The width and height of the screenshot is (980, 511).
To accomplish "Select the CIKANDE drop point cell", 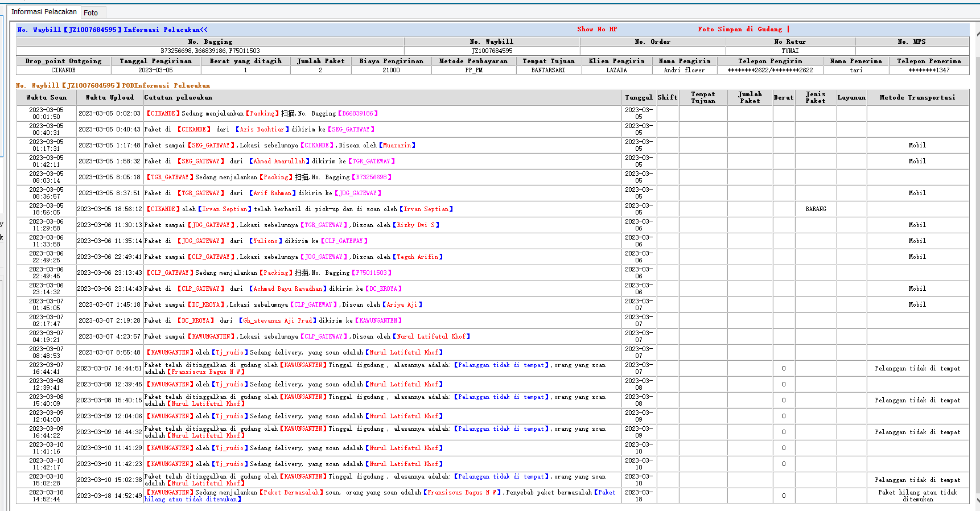I will coord(63,70).
